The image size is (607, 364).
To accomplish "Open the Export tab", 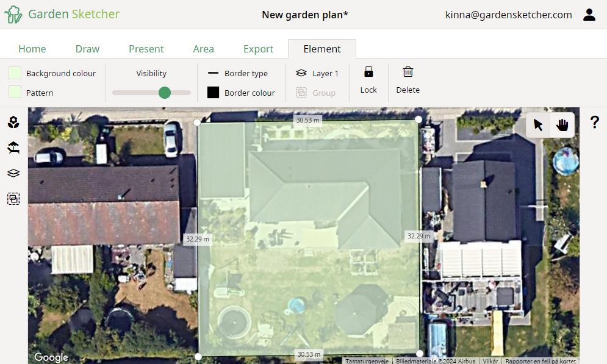I will tap(258, 49).
